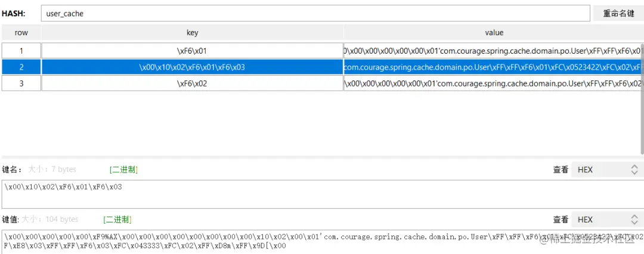Screen dimensions: 644x254
Task: Click the user_cache hash name field
Action: [x=315, y=13]
